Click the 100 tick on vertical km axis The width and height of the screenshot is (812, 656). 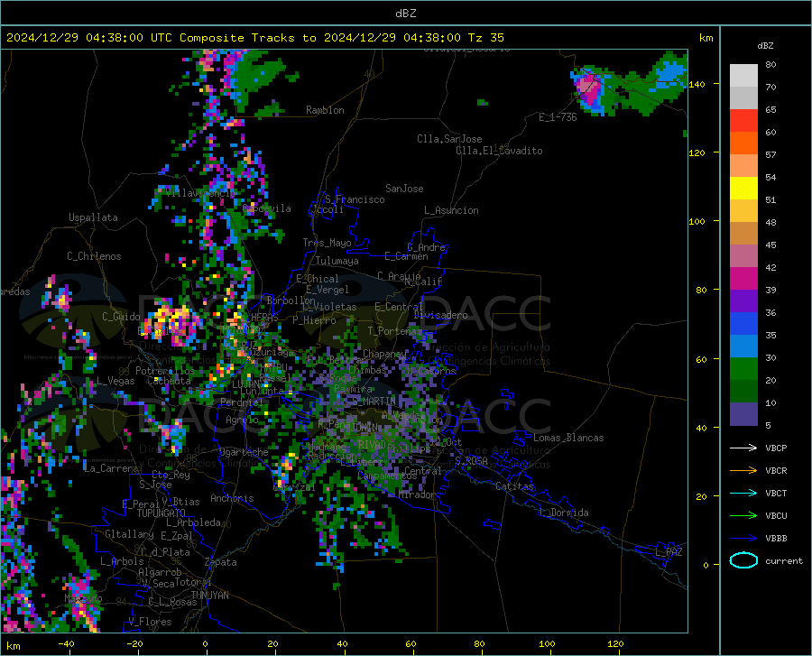pos(697,222)
